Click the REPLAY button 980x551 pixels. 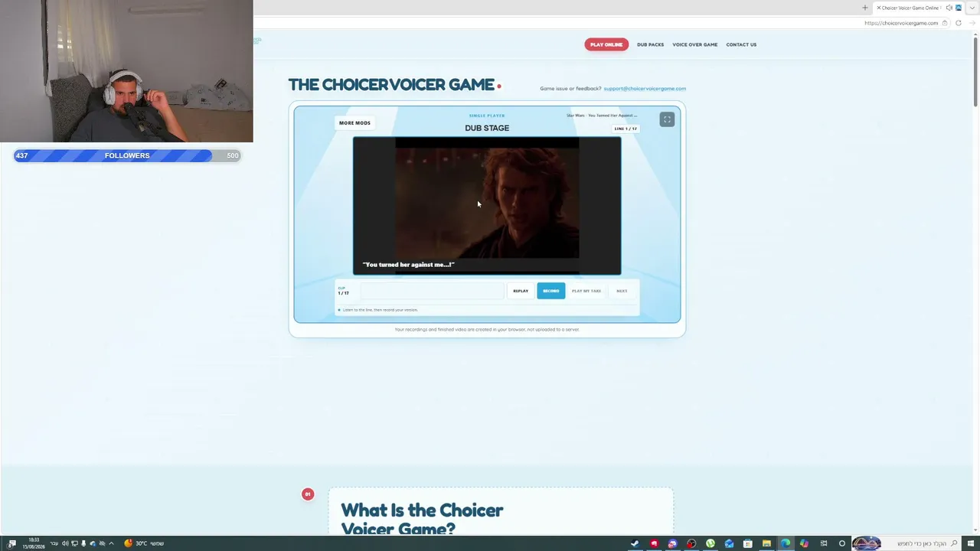(x=521, y=291)
